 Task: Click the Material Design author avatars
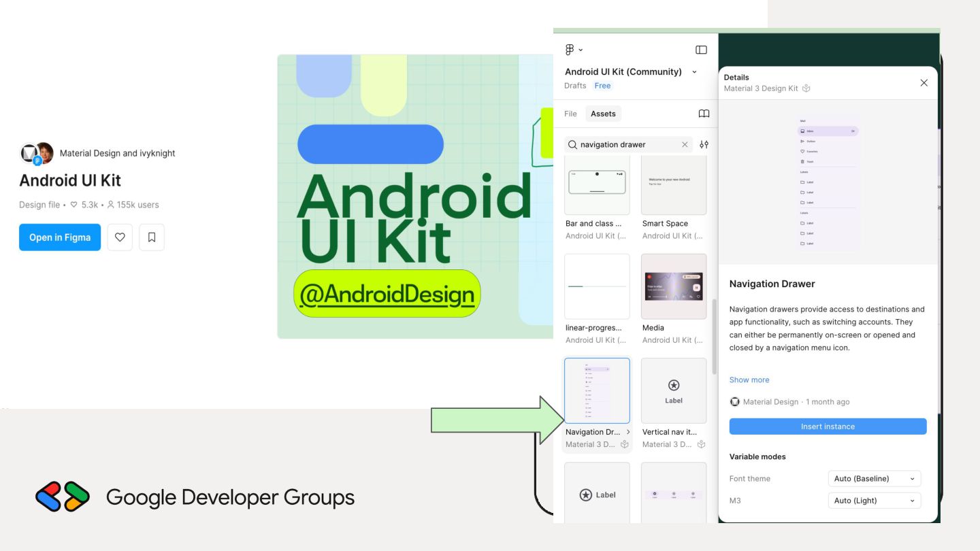tap(37, 154)
